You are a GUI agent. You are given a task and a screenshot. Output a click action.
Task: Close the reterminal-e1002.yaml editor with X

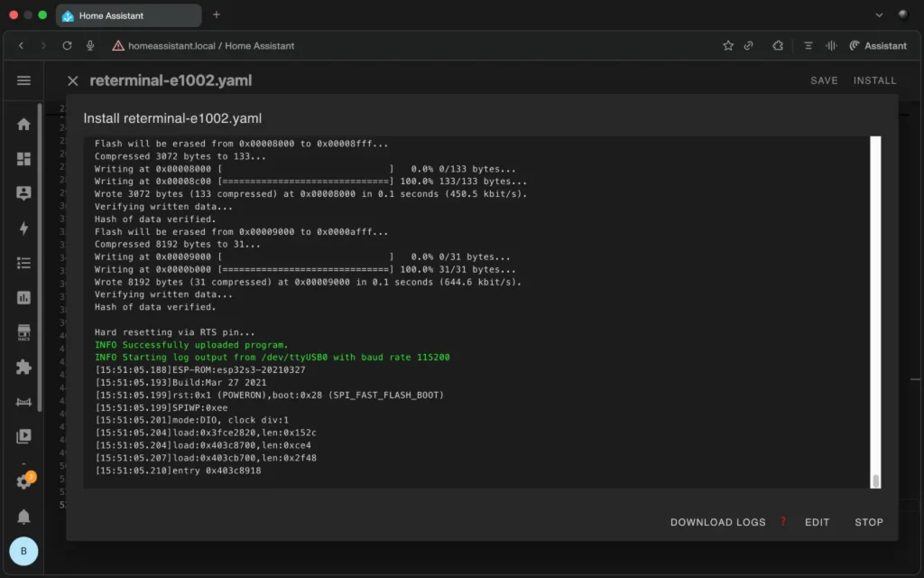[72, 80]
